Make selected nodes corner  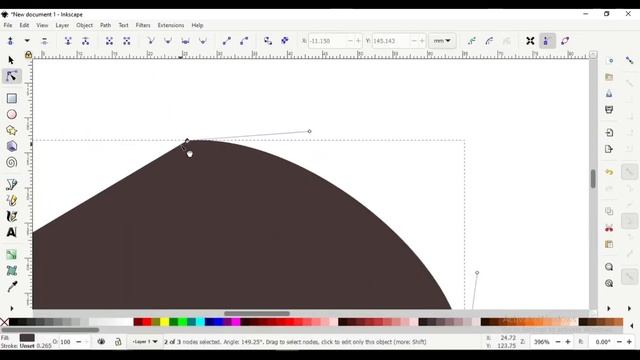[x=151, y=41]
